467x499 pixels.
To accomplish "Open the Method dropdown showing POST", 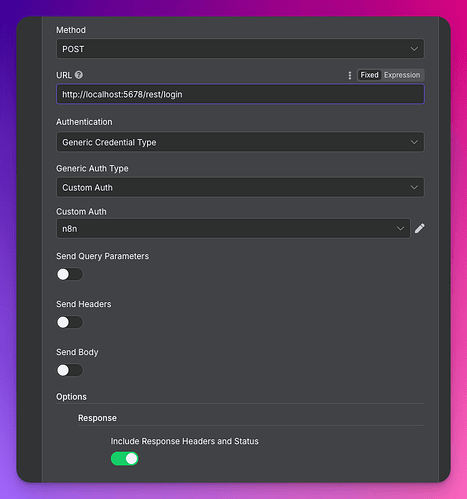I will 240,49.
